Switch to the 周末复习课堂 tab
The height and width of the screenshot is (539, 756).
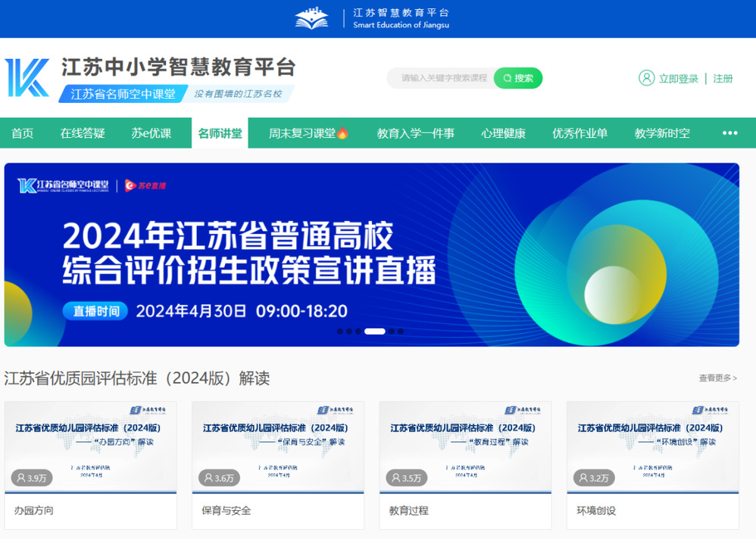tap(308, 133)
